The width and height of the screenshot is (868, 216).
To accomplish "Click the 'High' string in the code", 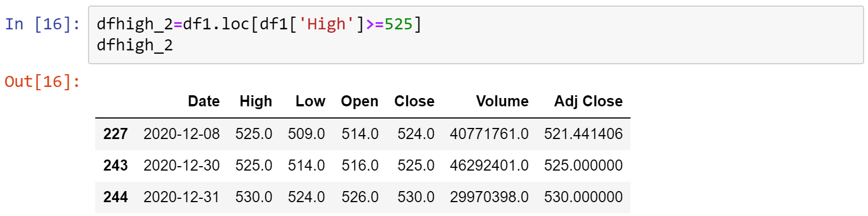I will coord(326,24).
